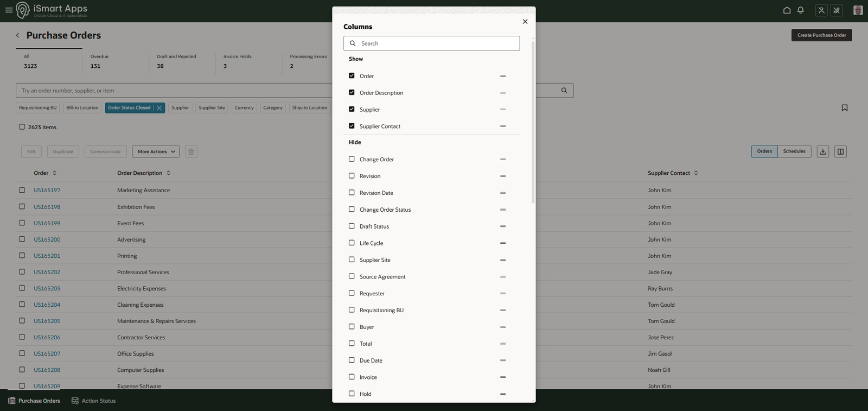The height and width of the screenshot is (411, 868).
Task: Click the trash delete icon
Action: click(191, 151)
